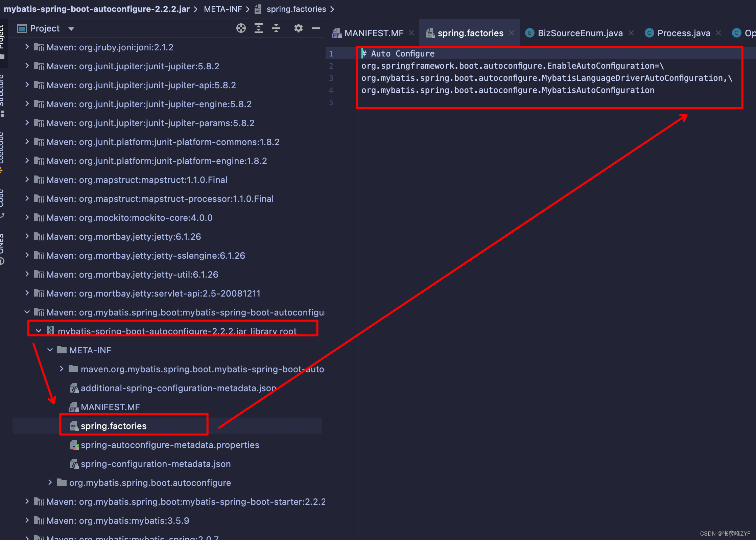The height and width of the screenshot is (540, 756).
Task: Close the spring.factories tab
Action: 512,33
